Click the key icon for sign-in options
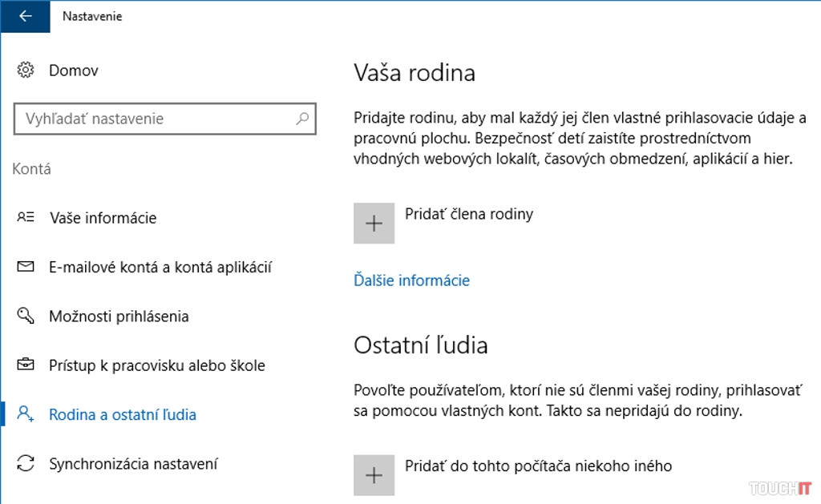 coord(25,316)
